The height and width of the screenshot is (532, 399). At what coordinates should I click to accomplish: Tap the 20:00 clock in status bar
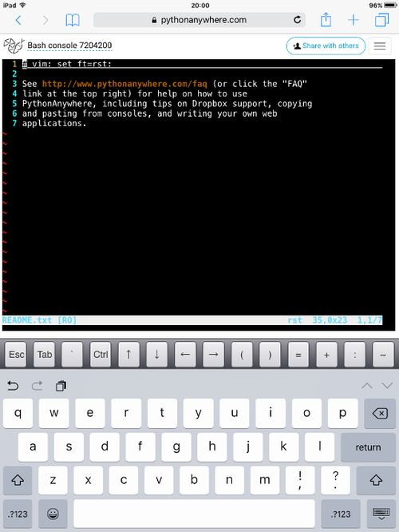tap(200, 6)
